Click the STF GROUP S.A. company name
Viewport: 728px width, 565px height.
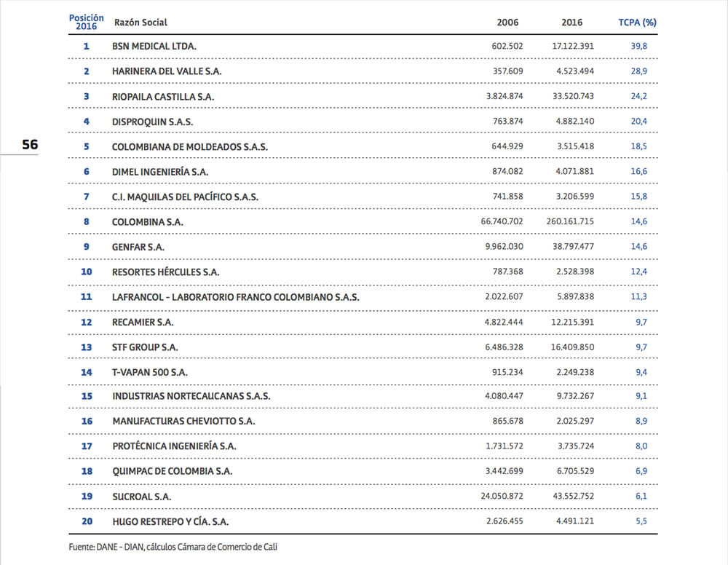[145, 347]
